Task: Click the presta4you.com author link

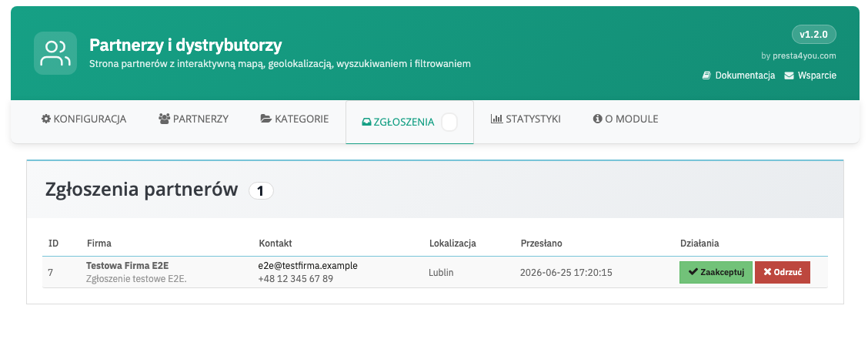Action: tap(804, 56)
